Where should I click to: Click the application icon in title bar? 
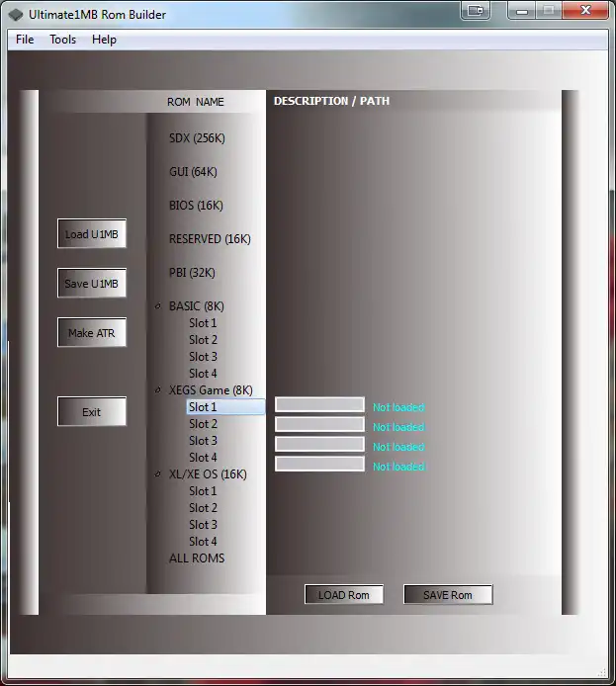click(x=15, y=15)
